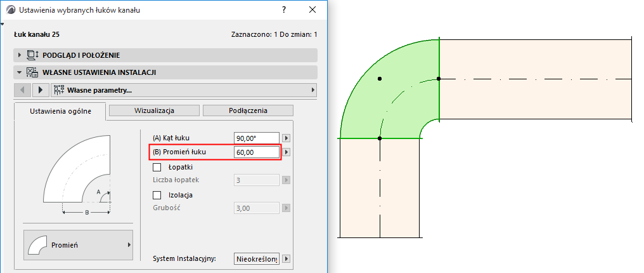The height and width of the screenshot is (273, 644).
Task: Click the ARCHICAD icon in the dialog title bar
Action: coord(11,10)
